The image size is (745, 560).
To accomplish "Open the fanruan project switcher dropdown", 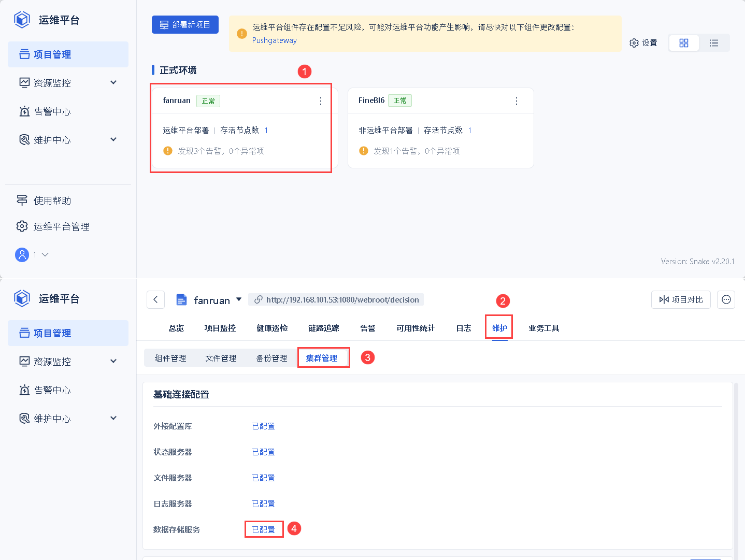I will (x=239, y=299).
